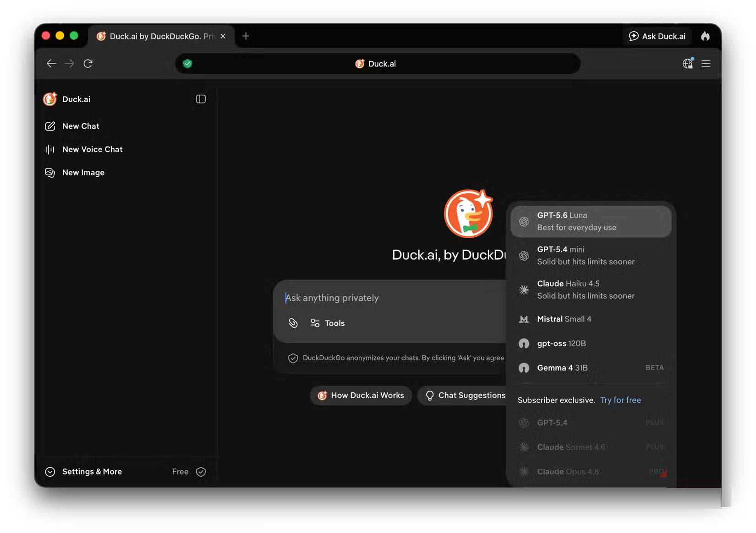Click the Duck.ai logo in the sidebar
Image resolution: width=756 pixels, height=533 pixels.
coord(50,99)
